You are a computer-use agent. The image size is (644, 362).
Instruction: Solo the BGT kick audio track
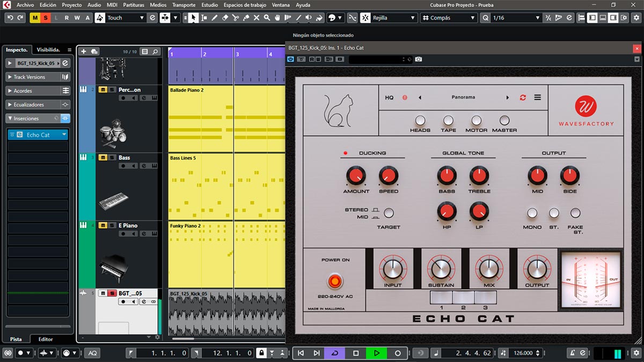(112, 293)
